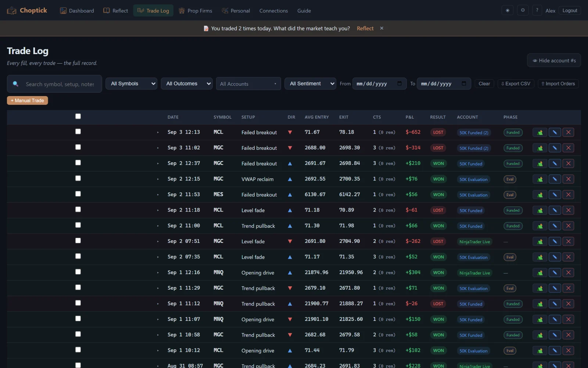The image size is (588, 368).
Task: Expand the Sep 2 07:35 trade row
Action: click(158, 257)
